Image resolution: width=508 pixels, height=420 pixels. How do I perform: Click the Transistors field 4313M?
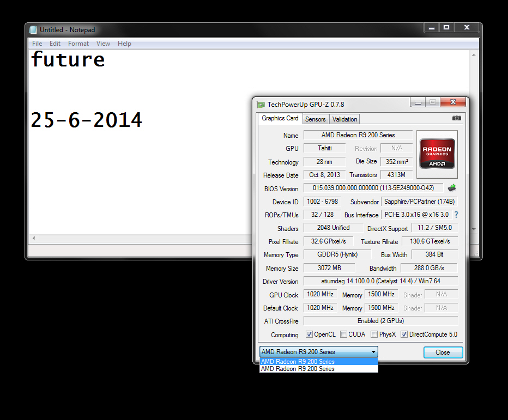(397, 175)
